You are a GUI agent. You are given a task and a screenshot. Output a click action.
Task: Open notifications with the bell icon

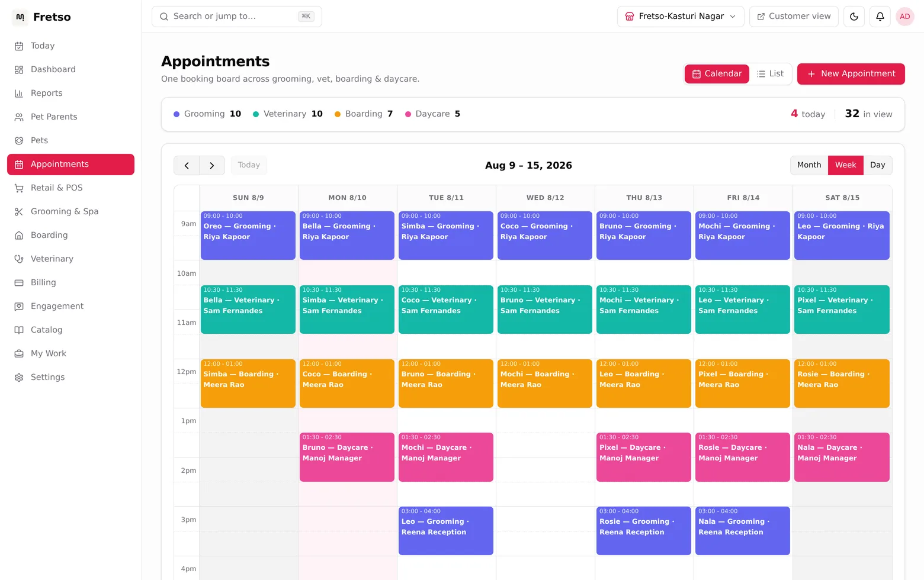(x=880, y=17)
